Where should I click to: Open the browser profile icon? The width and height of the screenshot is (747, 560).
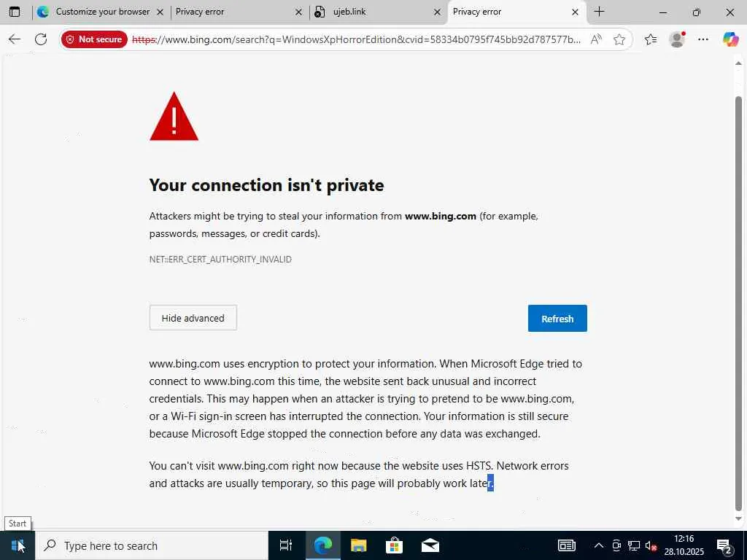677,39
